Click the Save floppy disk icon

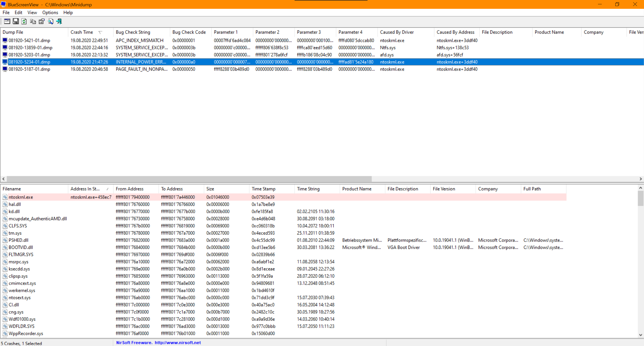click(16, 21)
